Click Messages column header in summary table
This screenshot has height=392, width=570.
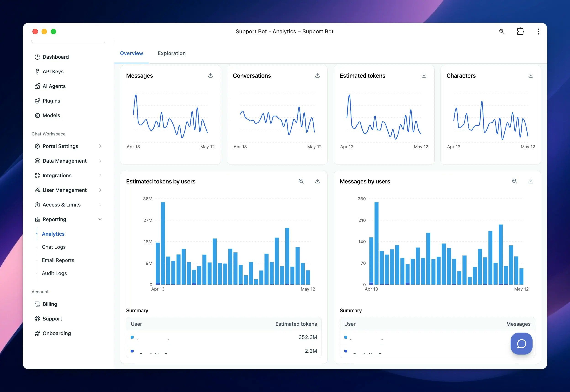point(518,324)
